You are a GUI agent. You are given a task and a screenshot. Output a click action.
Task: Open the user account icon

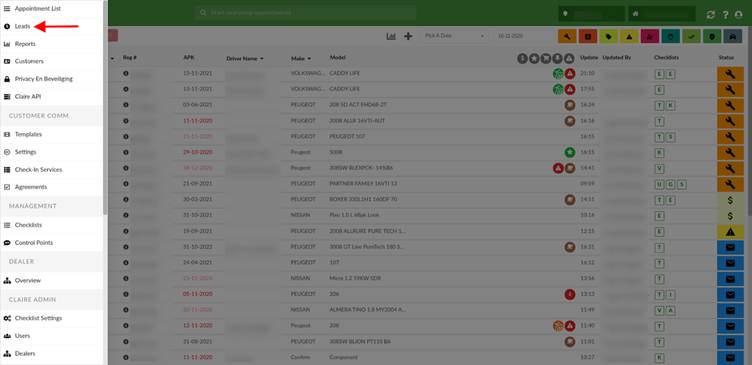739,14
